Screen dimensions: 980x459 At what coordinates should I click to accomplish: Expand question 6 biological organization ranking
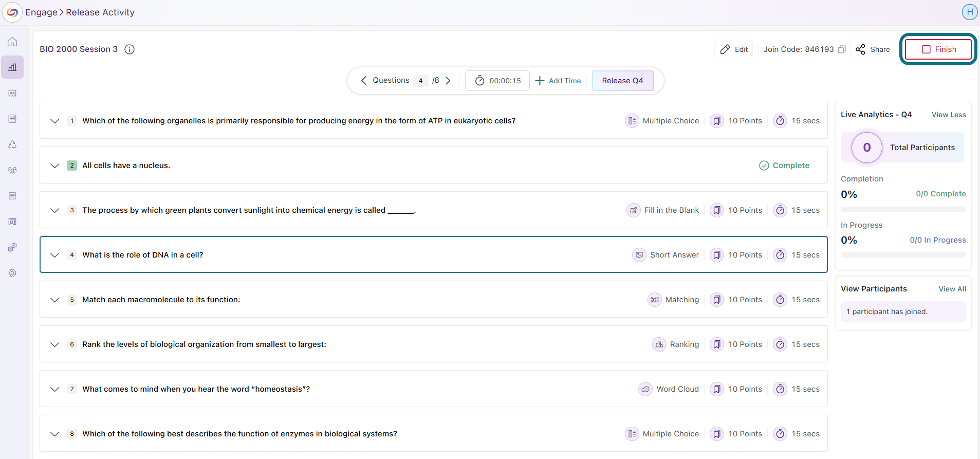pyautogui.click(x=54, y=344)
